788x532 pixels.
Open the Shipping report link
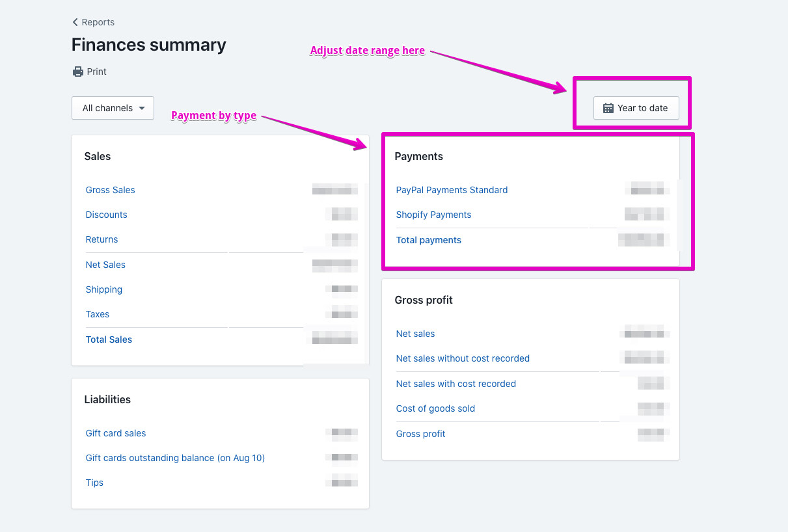[104, 289]
